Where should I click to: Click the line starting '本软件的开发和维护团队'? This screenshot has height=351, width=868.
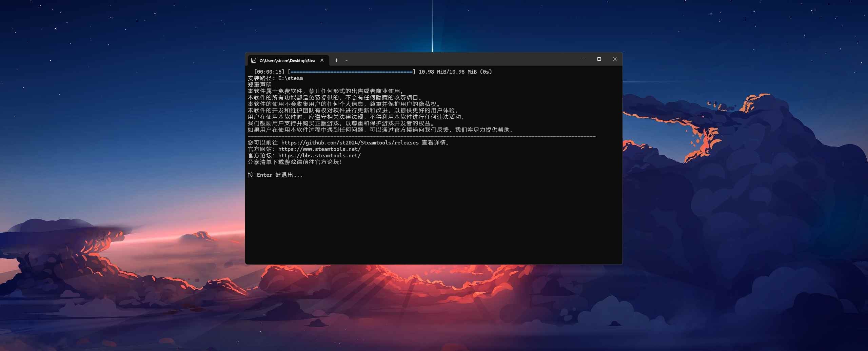click(354, 111)
